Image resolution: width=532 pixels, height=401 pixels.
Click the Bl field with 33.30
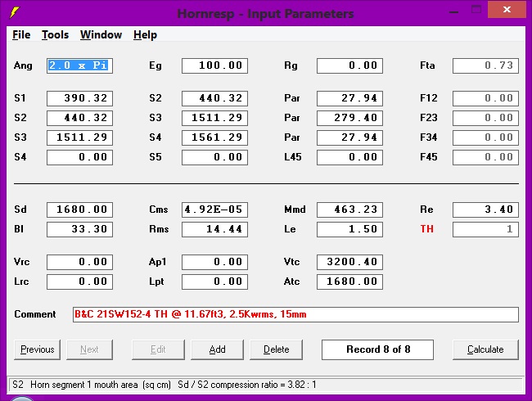click(79, 229)
